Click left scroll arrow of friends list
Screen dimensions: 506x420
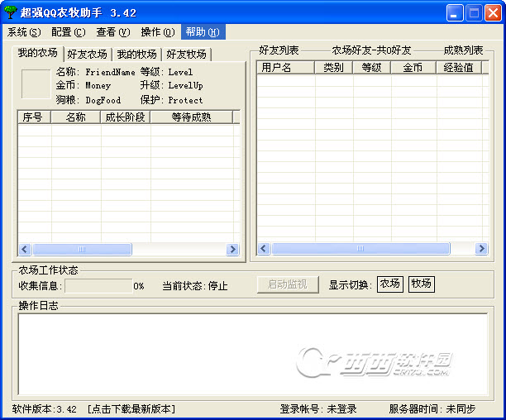tap(264, 248)
